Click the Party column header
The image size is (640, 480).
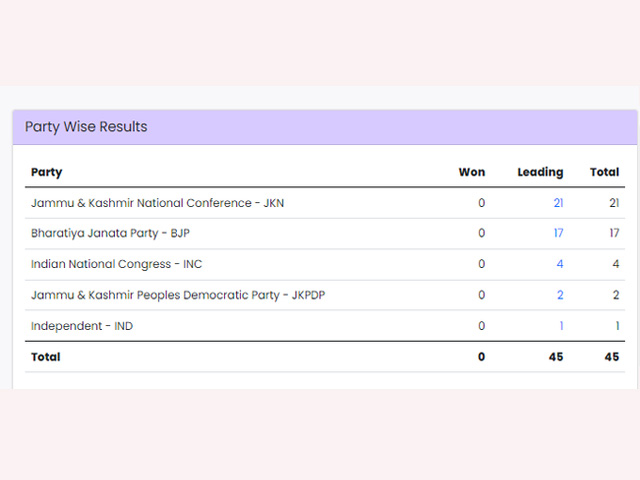click(47, 172)
